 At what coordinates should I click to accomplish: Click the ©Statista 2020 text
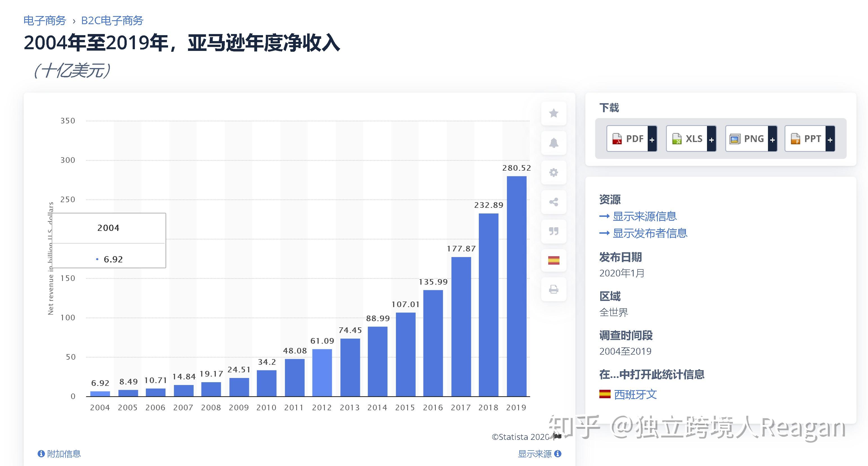click(521, 437)
